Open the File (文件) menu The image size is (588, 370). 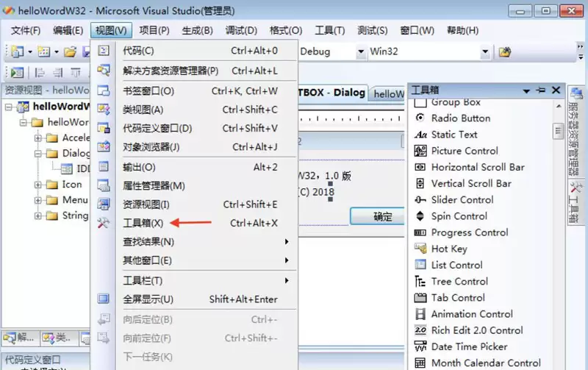(x=26, y=30)
